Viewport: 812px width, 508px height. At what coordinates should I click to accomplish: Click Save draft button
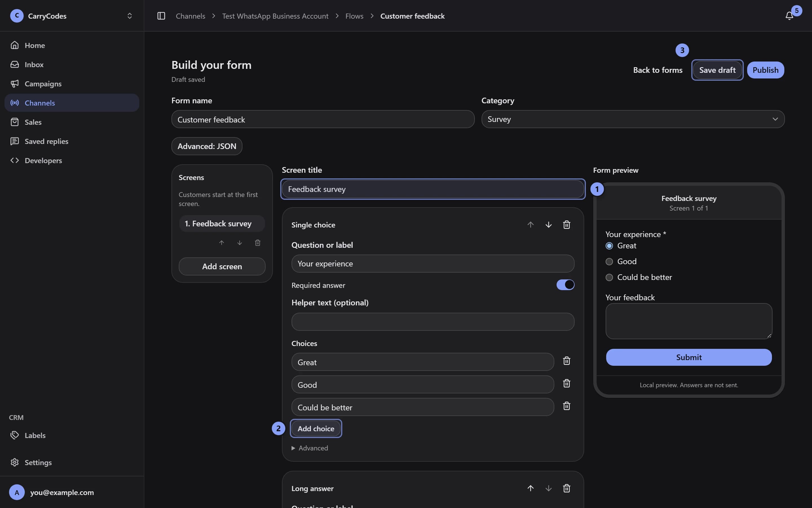pyautogui.click(x=717, y=70)
